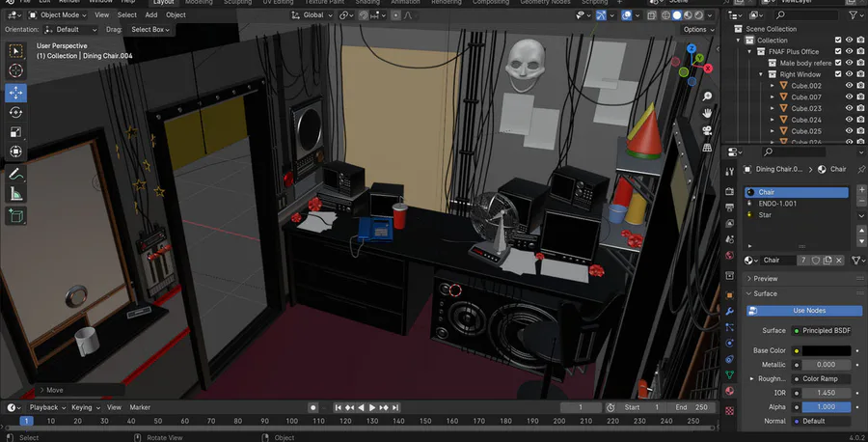Select the Measure tool

click(x=16, y=193)
